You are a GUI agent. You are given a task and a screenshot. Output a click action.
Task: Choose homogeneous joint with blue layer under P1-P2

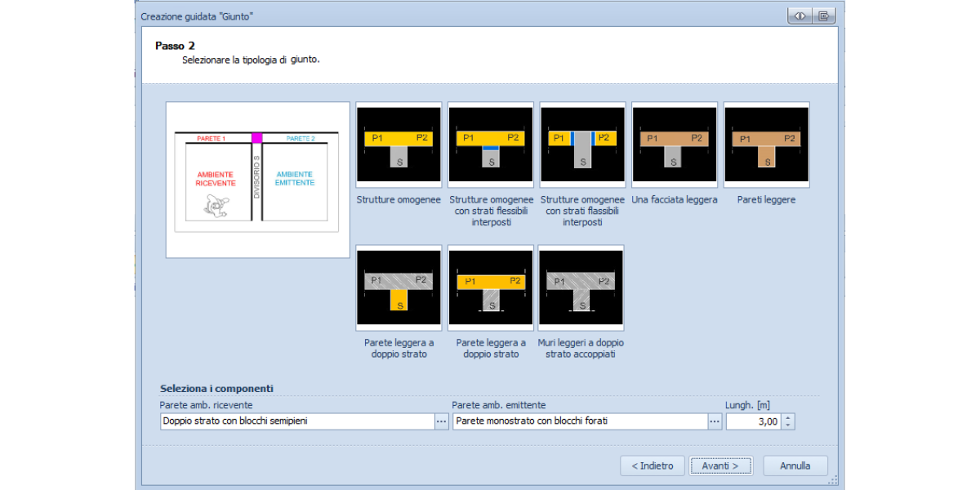pyautogui.click(x=491, y=146)
